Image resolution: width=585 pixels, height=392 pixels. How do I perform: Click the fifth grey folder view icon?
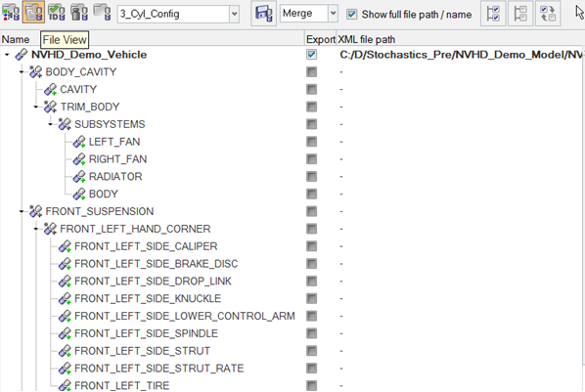tap(102, 13)
